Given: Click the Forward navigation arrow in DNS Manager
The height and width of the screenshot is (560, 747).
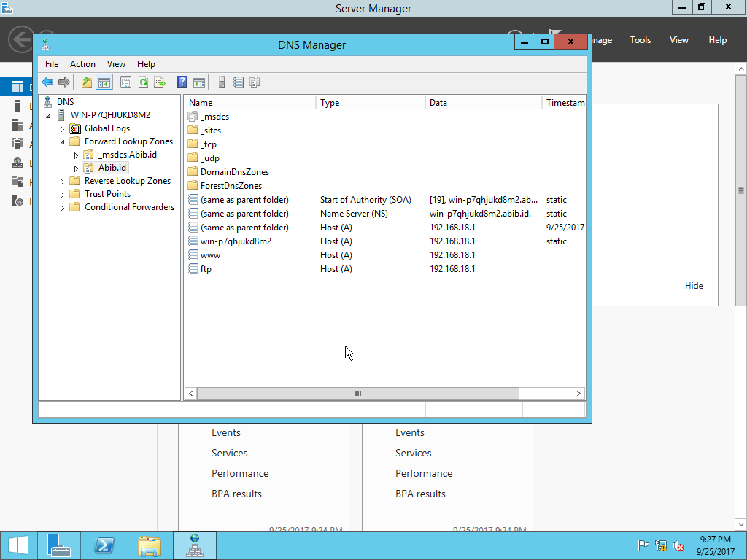Looking at the screenshot, I should [64, 82].
